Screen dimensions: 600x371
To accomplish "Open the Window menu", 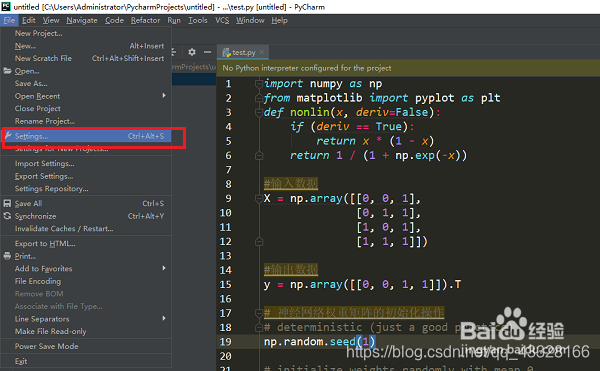I will point(250,20).
